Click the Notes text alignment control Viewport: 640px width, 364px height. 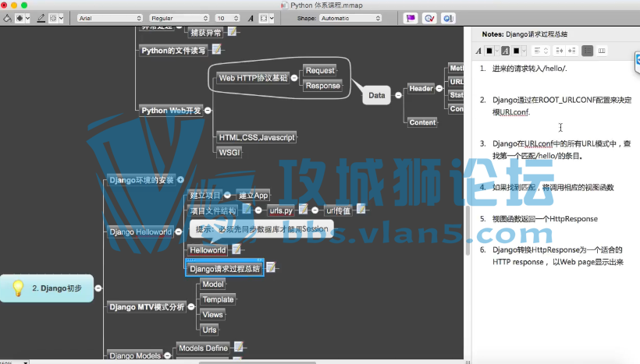(541, 51)
